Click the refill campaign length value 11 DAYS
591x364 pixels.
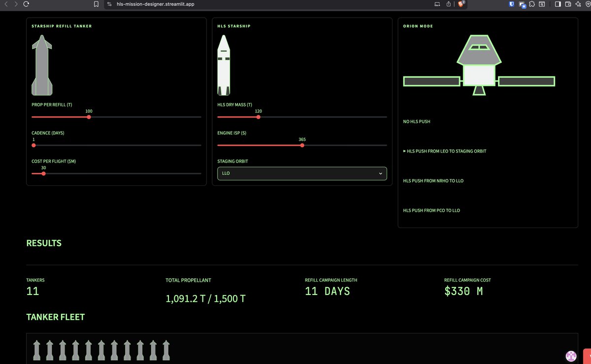pos(328,291)
